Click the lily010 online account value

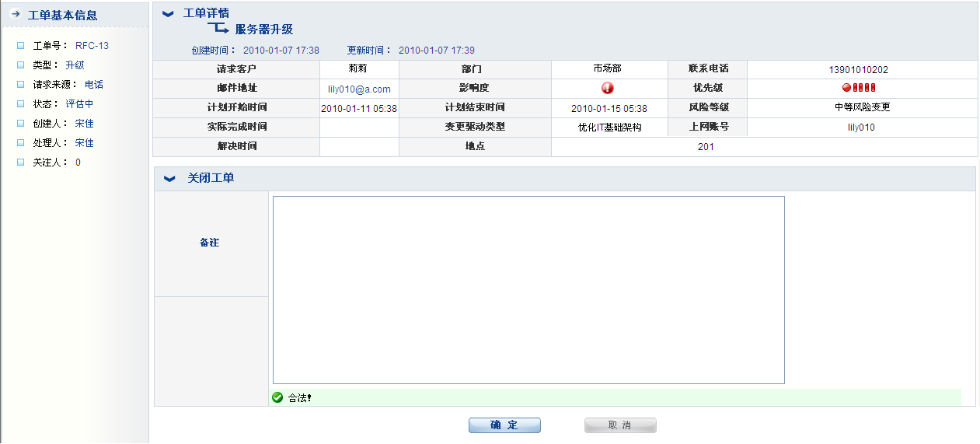pos(861,128)
